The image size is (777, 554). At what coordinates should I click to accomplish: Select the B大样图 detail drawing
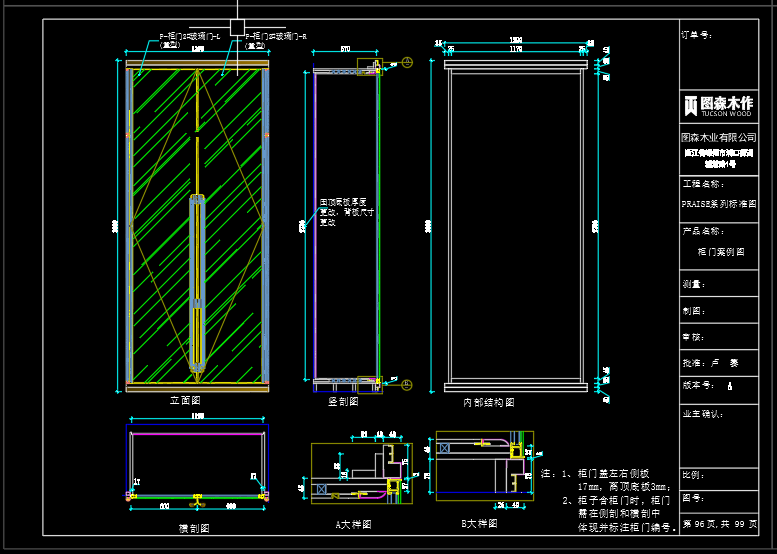[484, 465]
